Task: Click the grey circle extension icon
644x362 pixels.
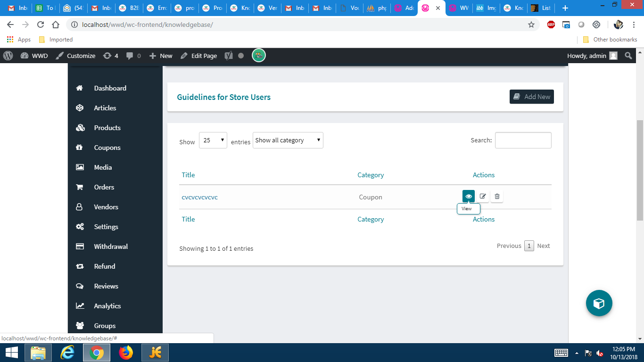Action: 581,25
